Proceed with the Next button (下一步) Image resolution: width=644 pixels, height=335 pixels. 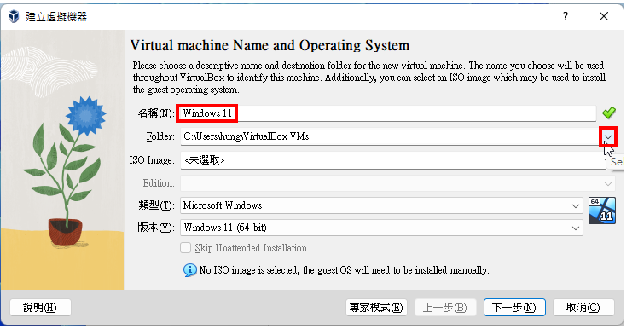point(514,308)
